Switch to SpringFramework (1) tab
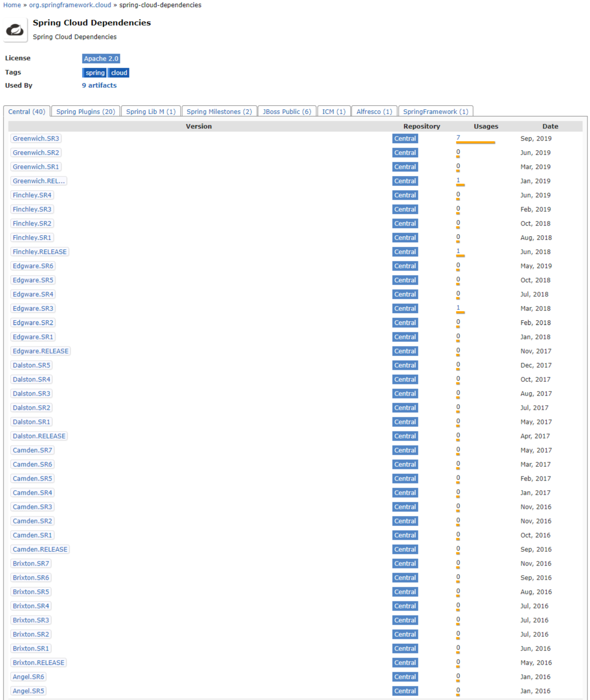Image resolution: width=590 pixels, height=700 pixels. [x=436, y=111]
